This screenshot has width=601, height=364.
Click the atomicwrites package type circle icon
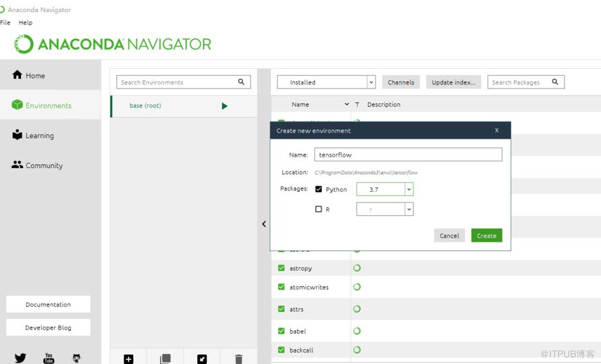click(357, 286)
